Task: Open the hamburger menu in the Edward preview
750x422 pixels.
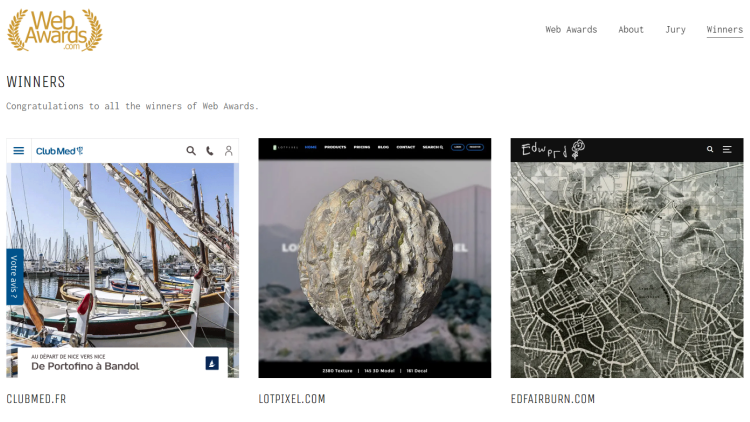Action: (x=727, y=149)
